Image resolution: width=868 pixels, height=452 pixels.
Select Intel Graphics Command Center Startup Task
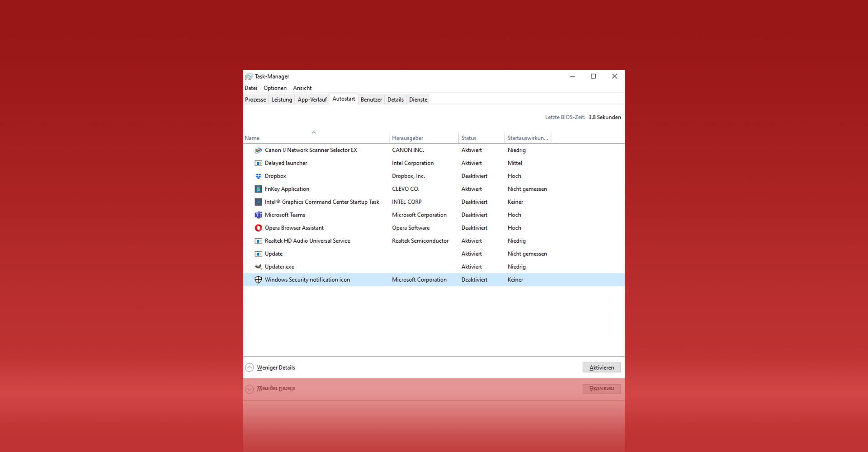point(322,202)
